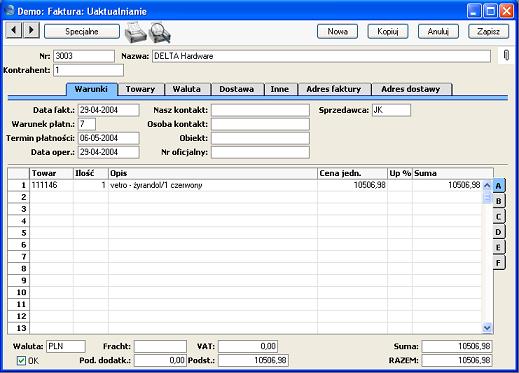519x373 pixels.
Task: Click the Podst. field
Action: tap(253, 360)
